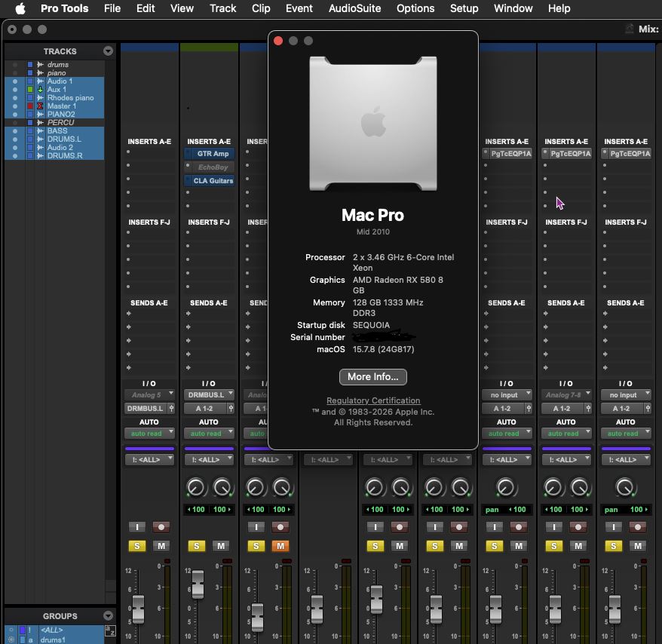Toggle show/hide dot for Rhodes piano track
The height and width of the screenshot is (644, 662).
[x=15, y=98]
